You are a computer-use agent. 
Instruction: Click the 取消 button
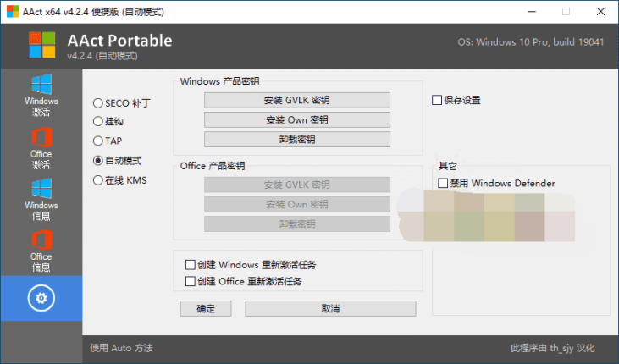(330, 308)
